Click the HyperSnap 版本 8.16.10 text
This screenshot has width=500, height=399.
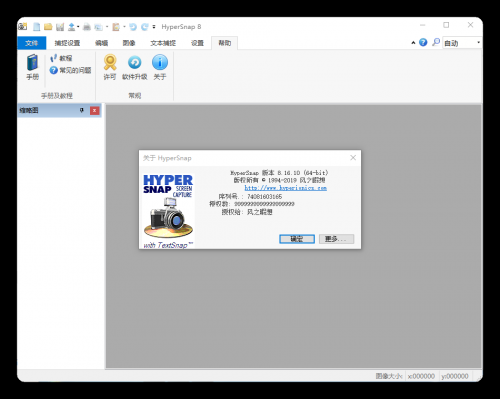click(279, 173)
